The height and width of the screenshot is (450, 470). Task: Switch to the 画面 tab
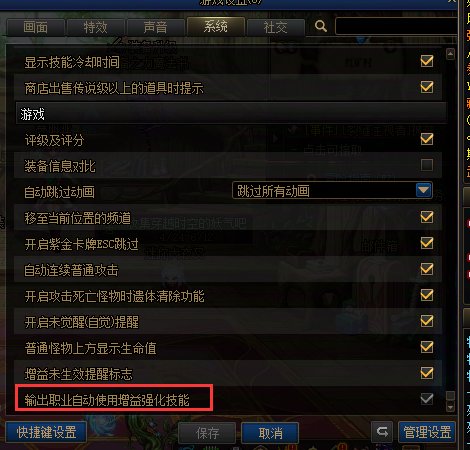click(35, 27)
